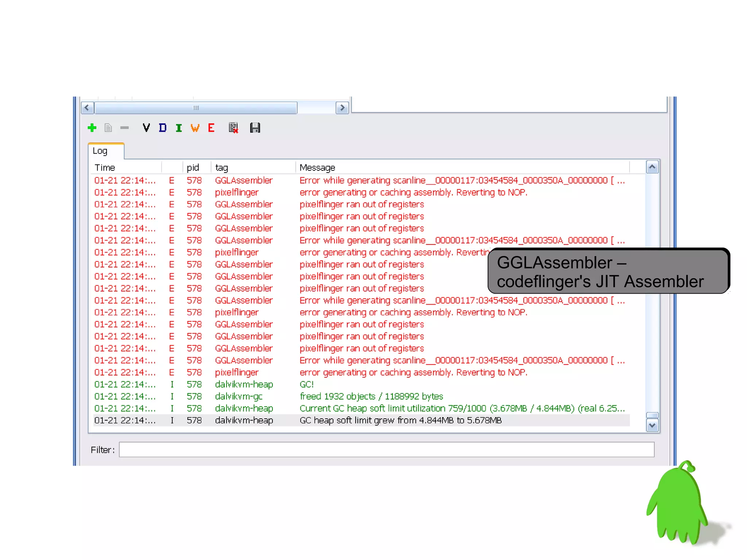Select the 'GC heap soft limit grew' log row
Screen dimensions: 747x560
[x=361, y=420]
